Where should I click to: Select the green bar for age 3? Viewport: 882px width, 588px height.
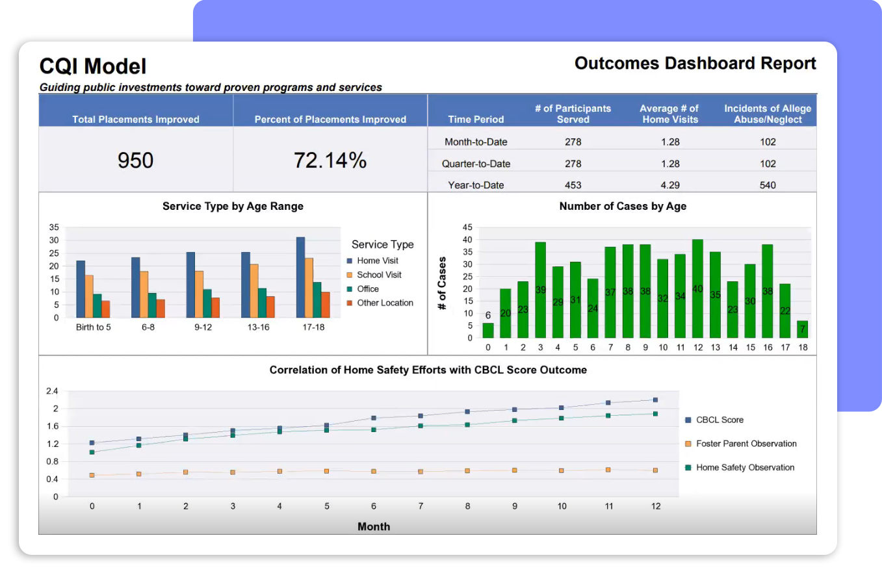540,290
